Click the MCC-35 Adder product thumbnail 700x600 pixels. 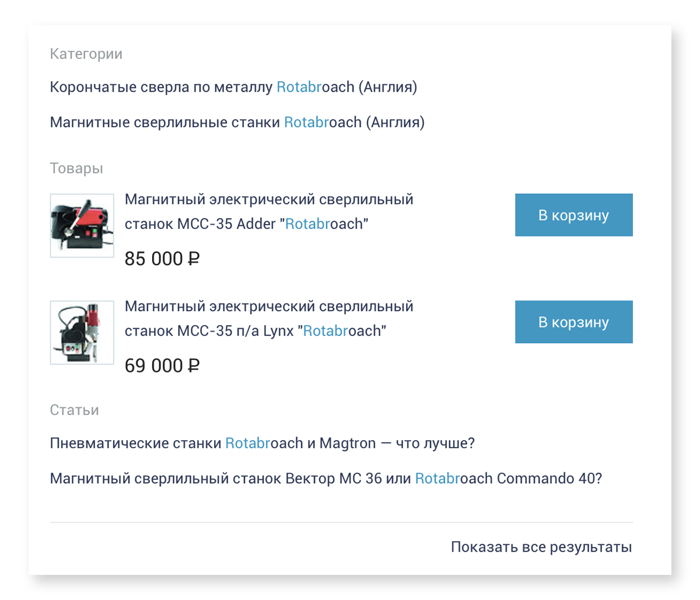click(x=82, y=225)
